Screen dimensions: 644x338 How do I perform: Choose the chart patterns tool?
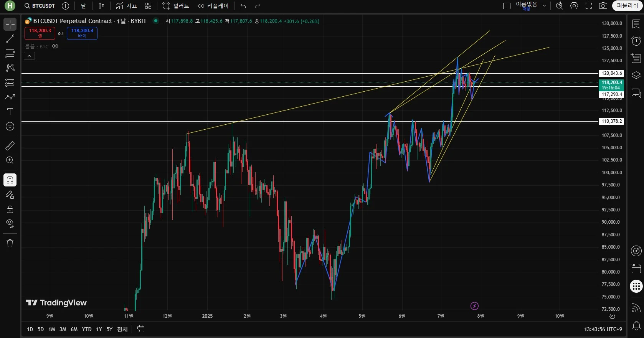click(x=10, y=68)
